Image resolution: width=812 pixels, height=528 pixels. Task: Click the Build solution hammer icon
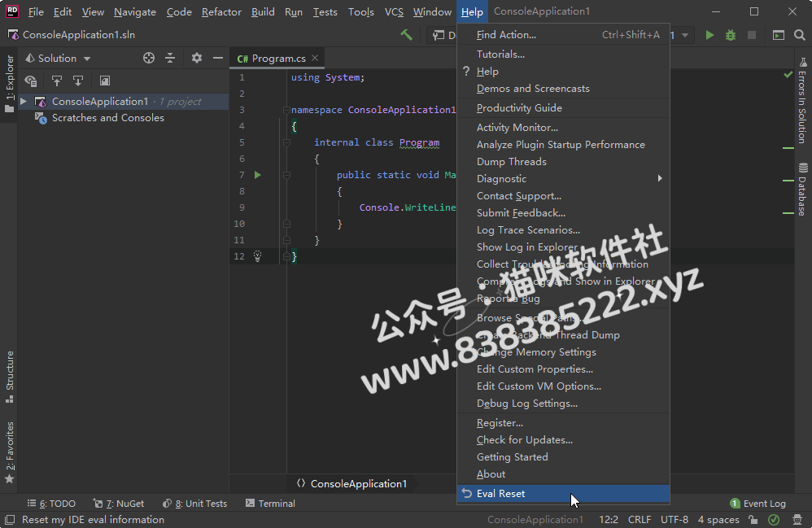[407, 35]
